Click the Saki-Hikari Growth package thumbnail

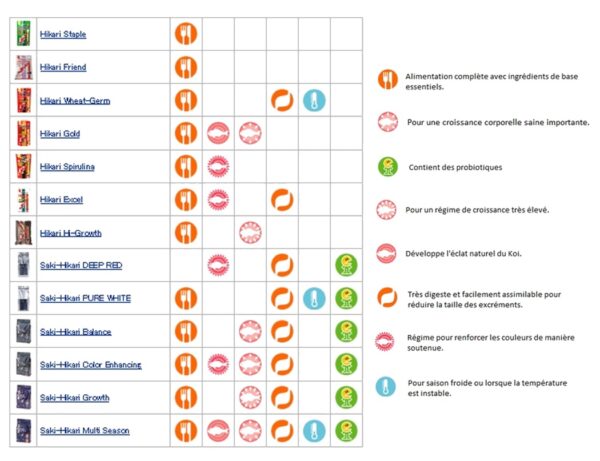(x=24, y=397)
